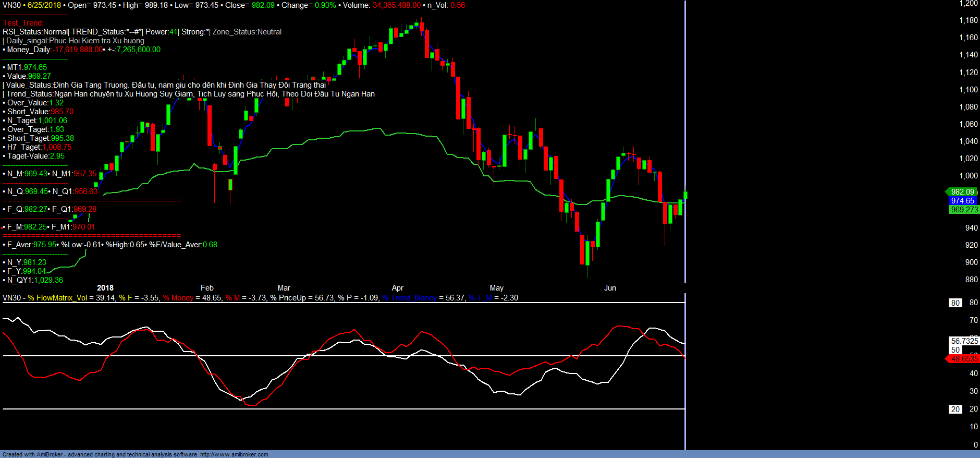
Task: Click the 2018 year label on time axis
Action: click(105, 288)
